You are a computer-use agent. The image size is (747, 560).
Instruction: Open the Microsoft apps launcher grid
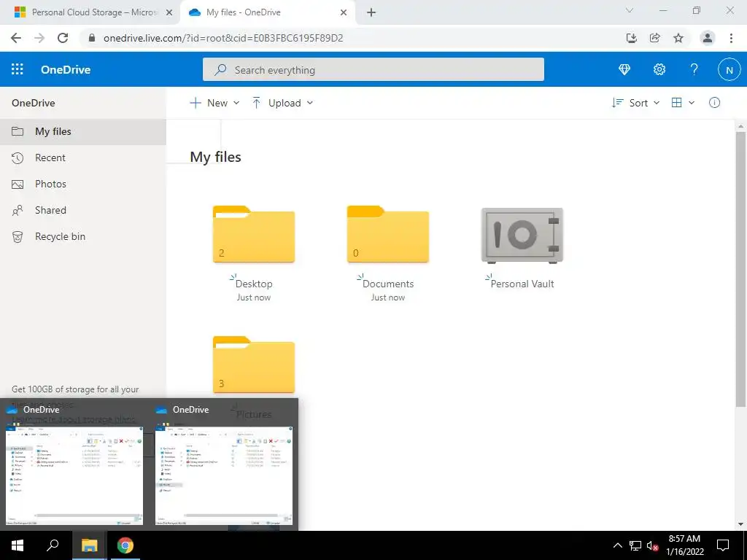[x=18, y=69]
